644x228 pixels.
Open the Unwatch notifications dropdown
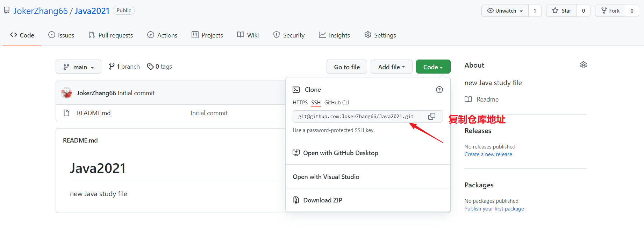pyautogui.click(x=505, y=11)
